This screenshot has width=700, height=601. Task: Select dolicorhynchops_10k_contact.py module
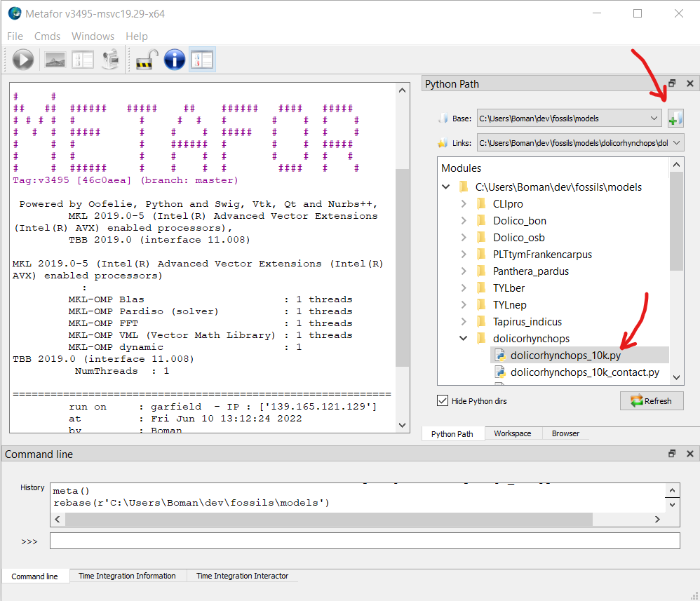pyautogui.click(x=584, y=372)
